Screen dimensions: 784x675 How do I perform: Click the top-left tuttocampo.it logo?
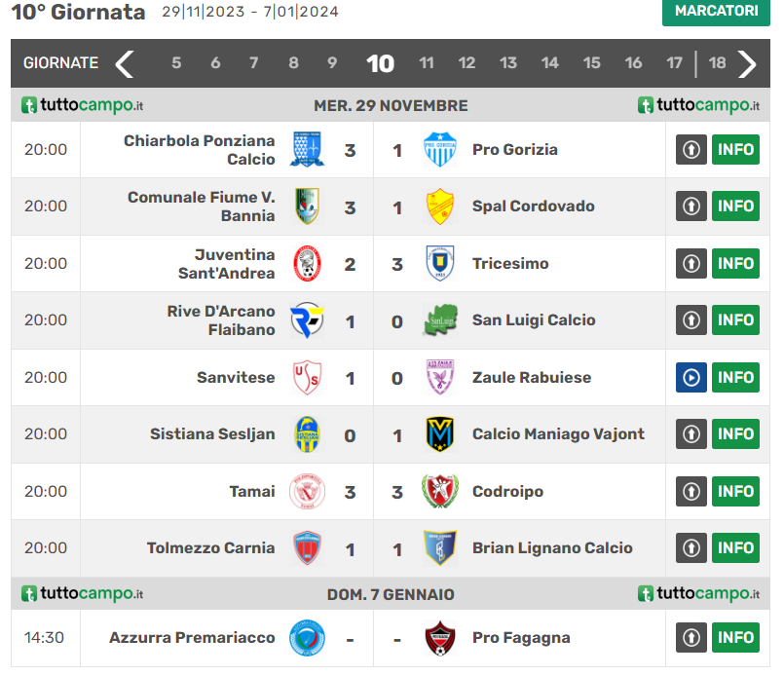point(83,105)
